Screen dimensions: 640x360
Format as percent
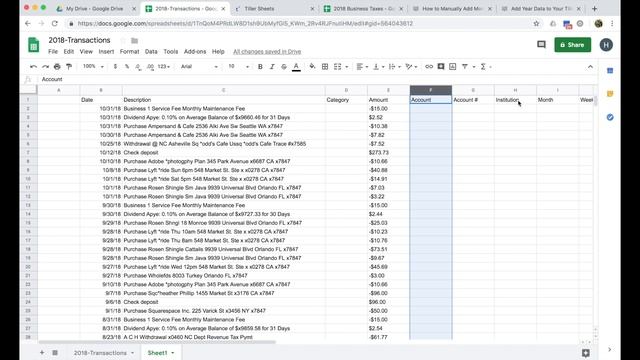click(x=127, y=67)
